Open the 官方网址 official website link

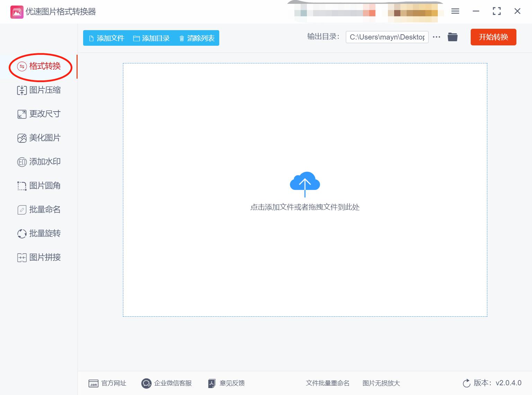pos(107,383)
